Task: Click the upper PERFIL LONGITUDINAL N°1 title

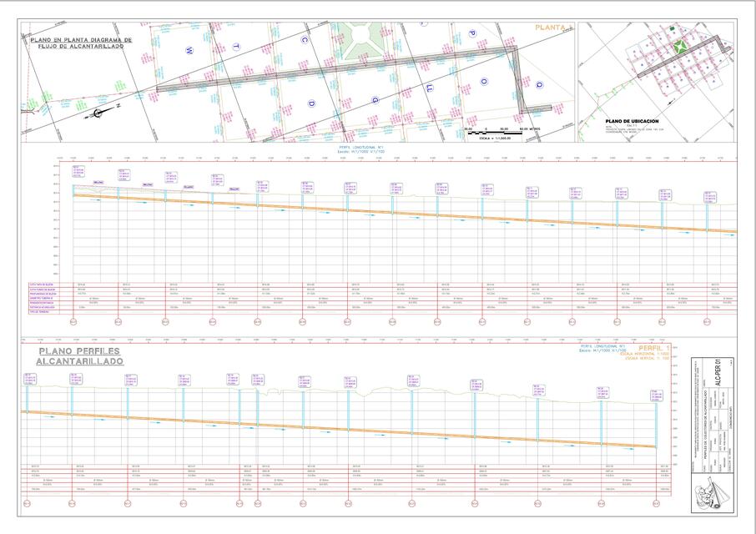Action: (360, 148)
